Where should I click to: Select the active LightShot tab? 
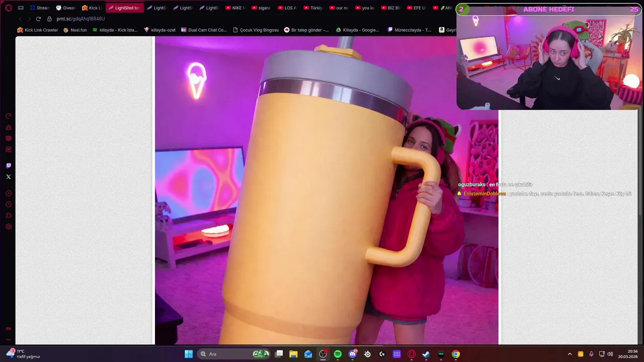point(124,8)
